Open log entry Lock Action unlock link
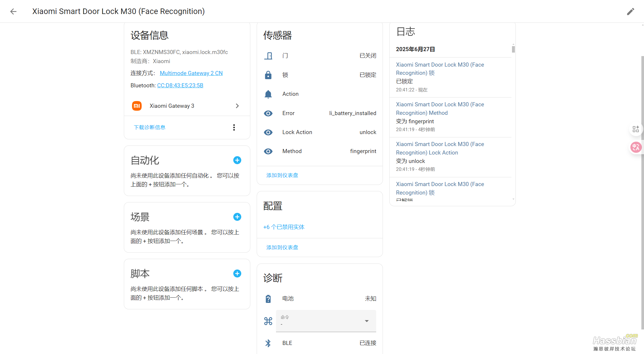The height and width of the screenshot is (354, 644). [x=440, y=148]
